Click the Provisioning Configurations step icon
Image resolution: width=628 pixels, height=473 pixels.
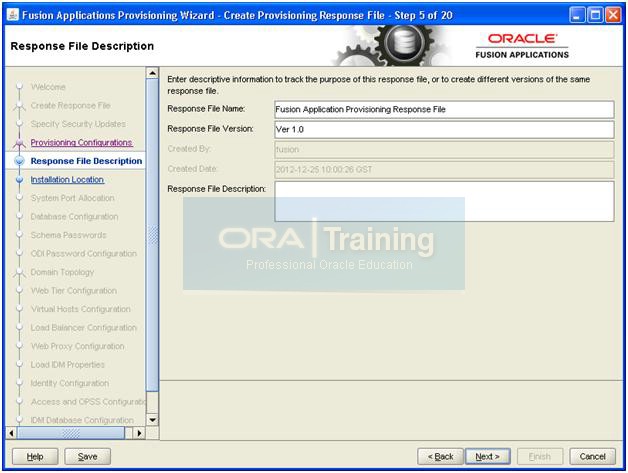18,143
